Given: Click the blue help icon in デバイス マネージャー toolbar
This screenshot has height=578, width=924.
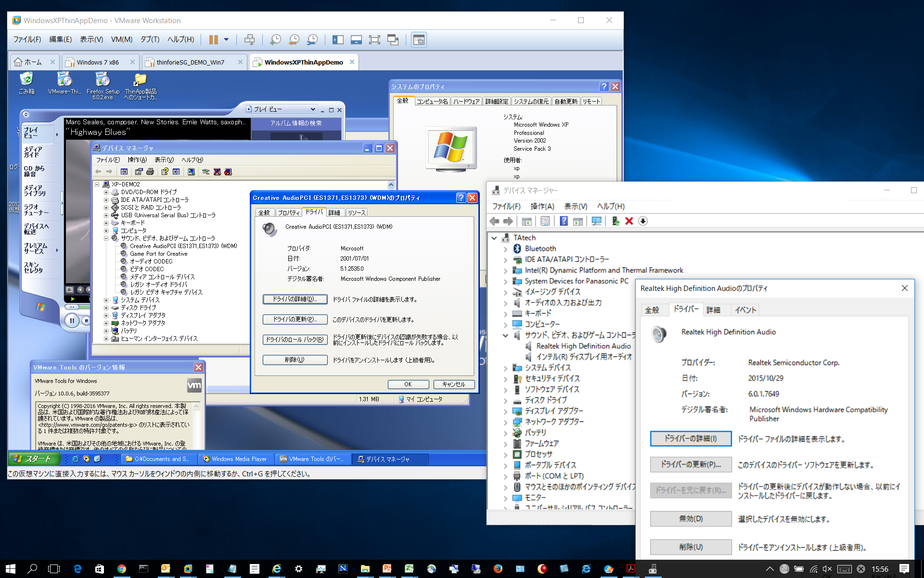Looking at the screenshot, I should (x=564, y=221).
